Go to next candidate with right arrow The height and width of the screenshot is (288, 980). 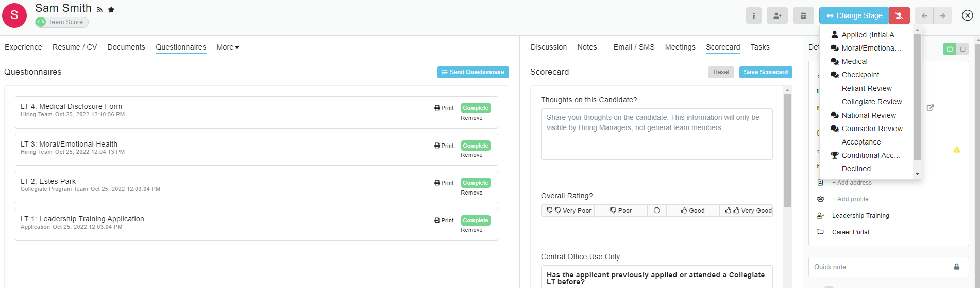(x=942, y=15)
